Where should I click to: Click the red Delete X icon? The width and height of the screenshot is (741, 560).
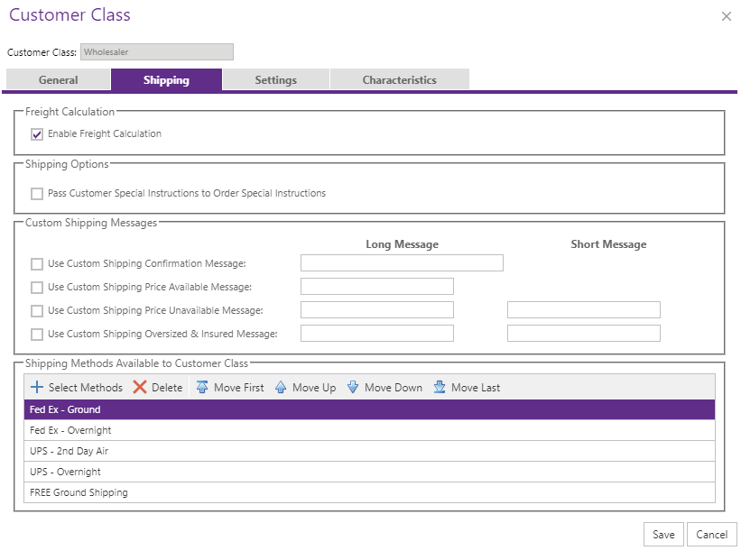[x=140, y=388]
